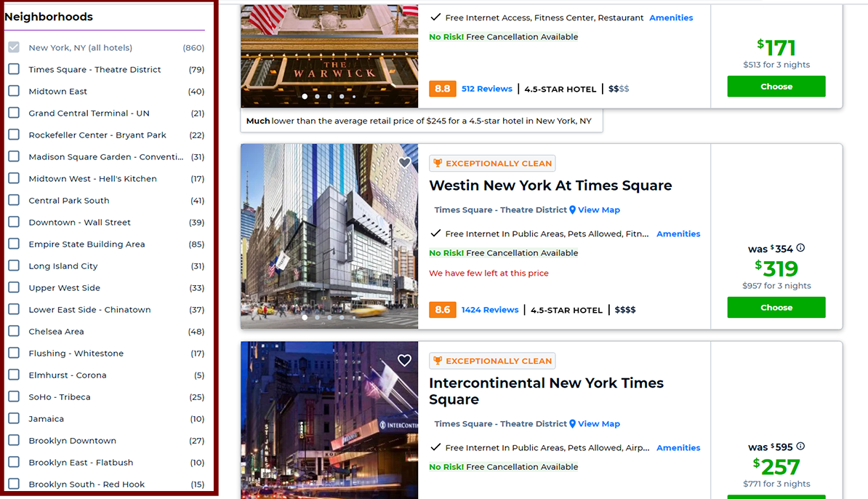868x499 pixels.
Task: Open View Map for Westin New York
Action: 599,210
